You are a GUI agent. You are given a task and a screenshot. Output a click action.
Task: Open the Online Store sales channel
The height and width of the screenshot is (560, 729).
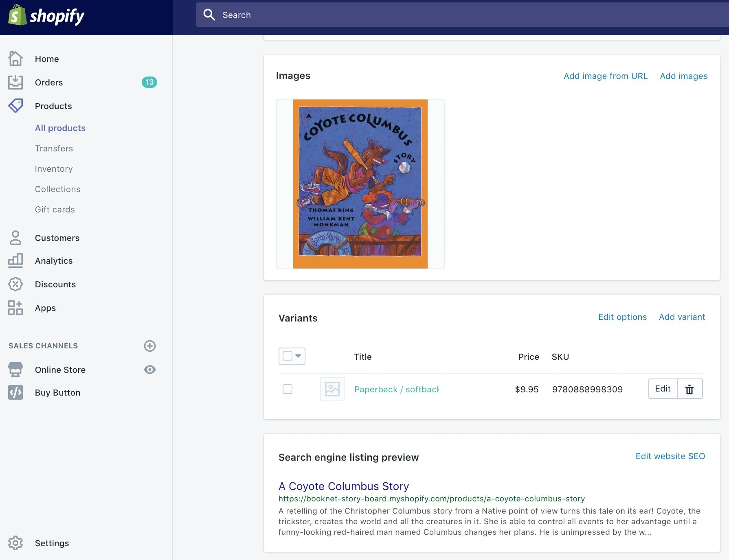pyautogui.click(x=60, y=370)
